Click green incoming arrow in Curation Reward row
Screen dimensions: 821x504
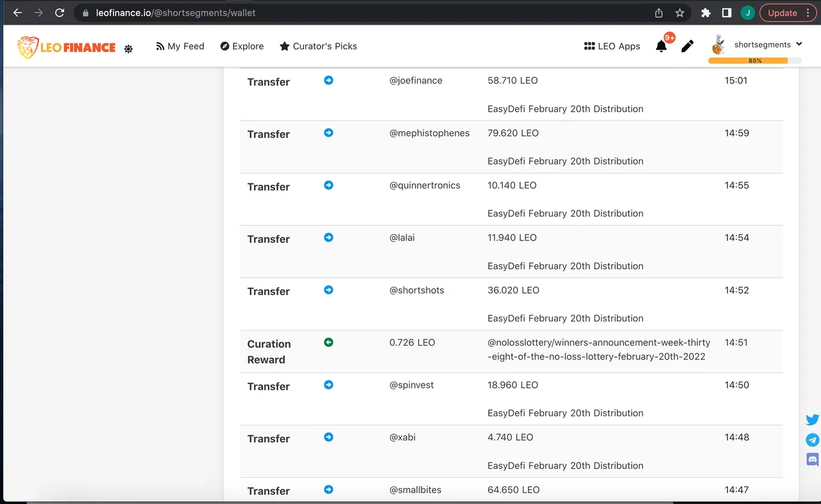pyautogui.click(x=328, y=342)
